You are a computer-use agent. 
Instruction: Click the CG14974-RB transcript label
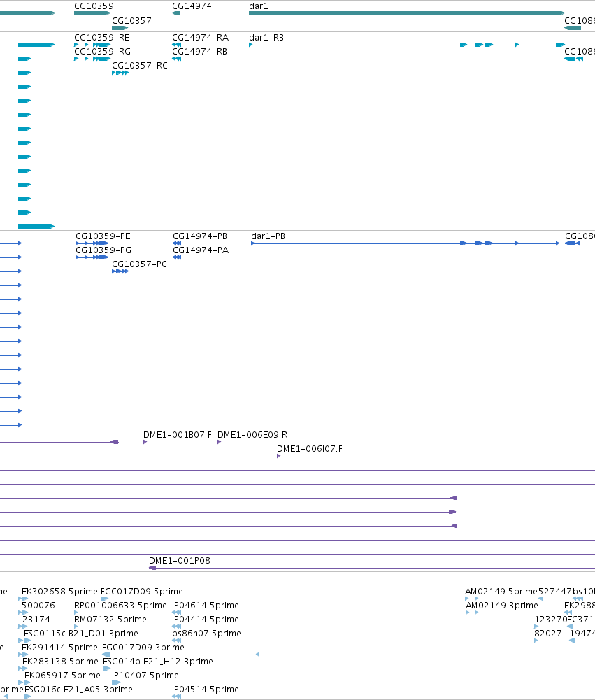(x=199, y=52)
